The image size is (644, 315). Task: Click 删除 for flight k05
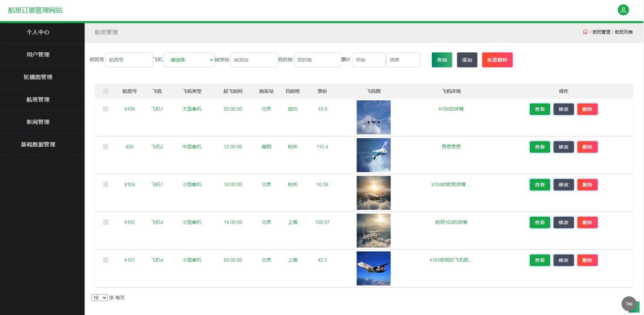coord(587,147)
